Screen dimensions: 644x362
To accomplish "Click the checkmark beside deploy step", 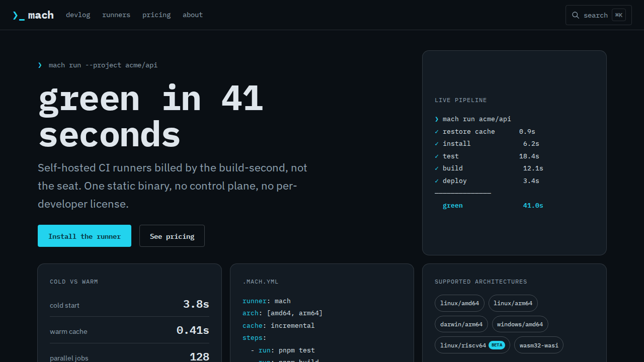I will pos(437,181).
